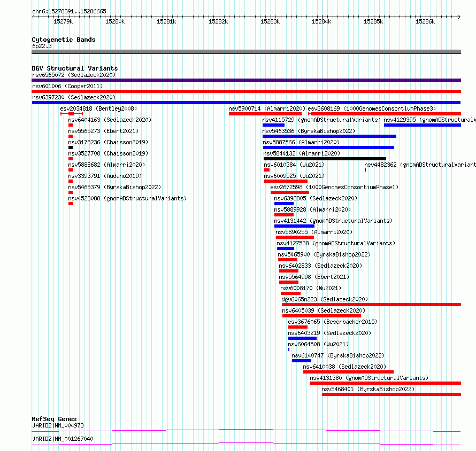Viewport: 476px width, 451px height.
Task: Click the nsv3393791 (Audano2019) text
Action: (x=105, y=176)
